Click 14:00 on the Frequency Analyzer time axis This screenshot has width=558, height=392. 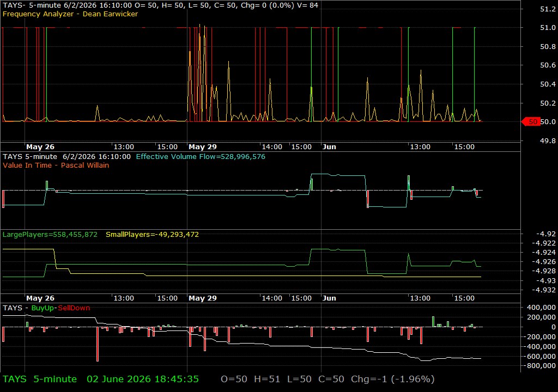[272, 147]
